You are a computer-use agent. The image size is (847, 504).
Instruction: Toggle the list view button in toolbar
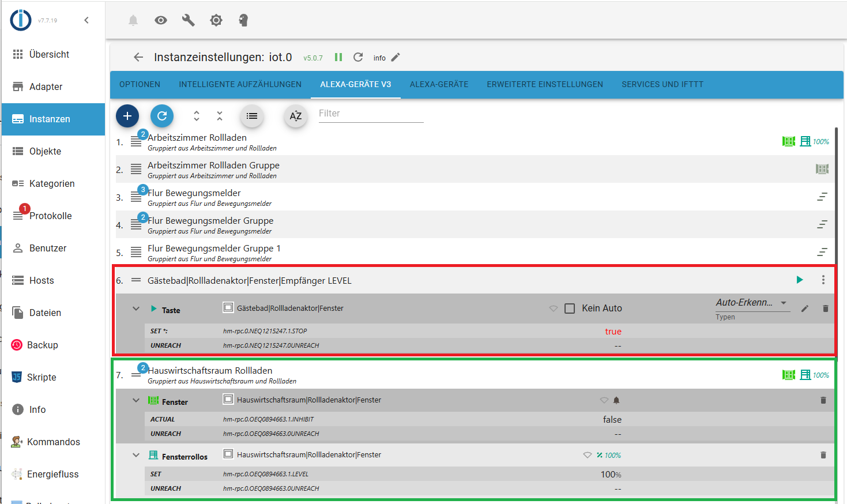pyautogui.click(x=252, y=116)
